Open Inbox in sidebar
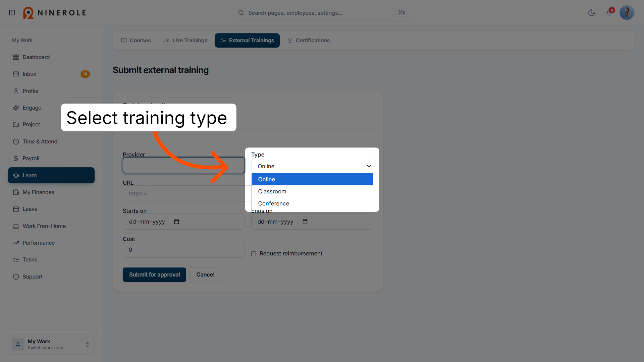The width and height of the screenshot is (644, 362). 51,74
